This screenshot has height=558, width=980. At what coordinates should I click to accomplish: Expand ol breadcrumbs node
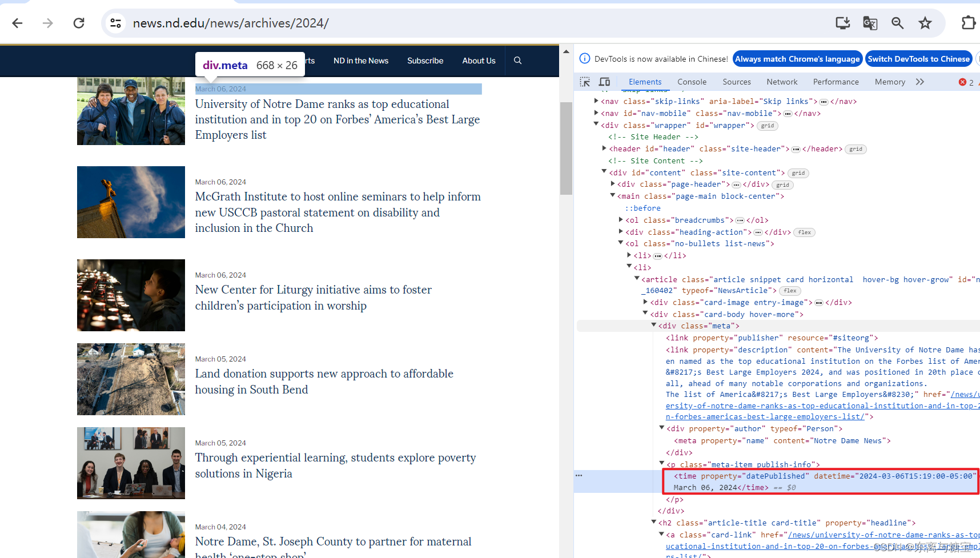(621, 219)
